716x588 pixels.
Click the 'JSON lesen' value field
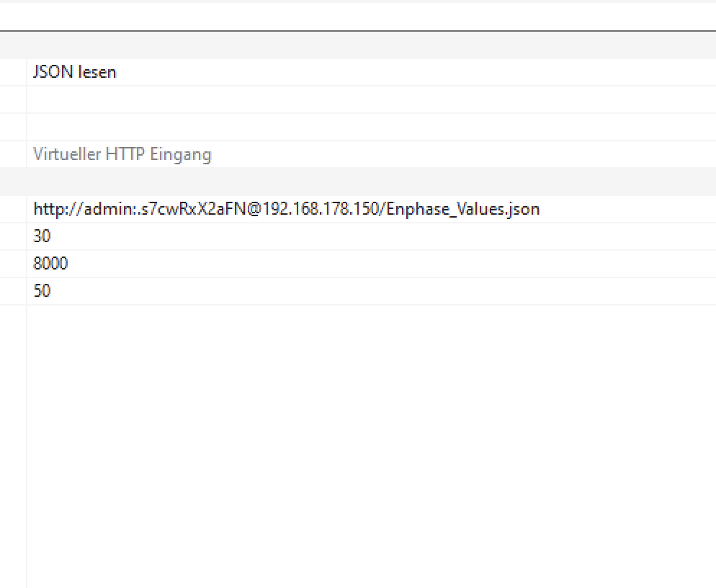75,72
